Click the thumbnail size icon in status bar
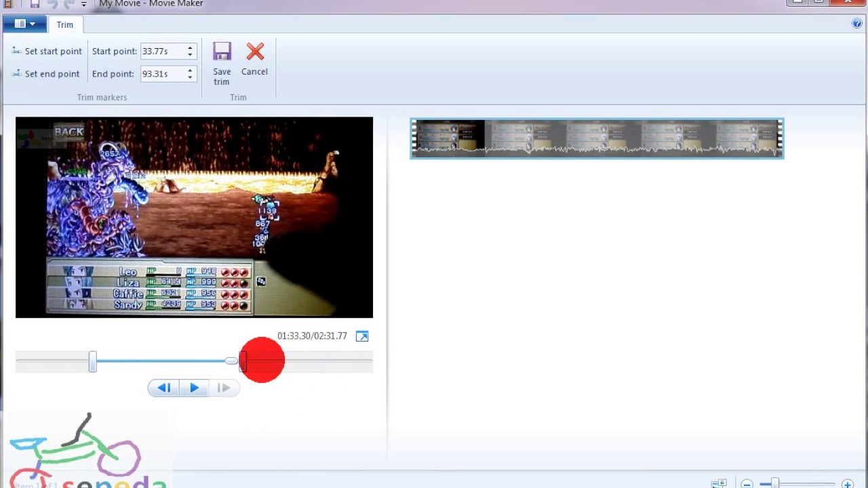This screenshot has width=868, height=488. click(719, 484)
